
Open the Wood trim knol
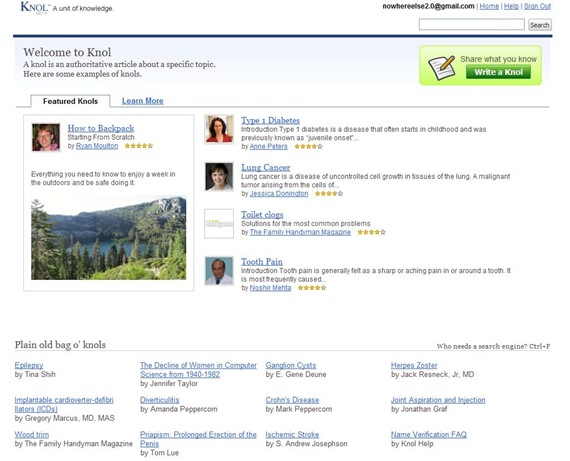click(x=32, y=434)
